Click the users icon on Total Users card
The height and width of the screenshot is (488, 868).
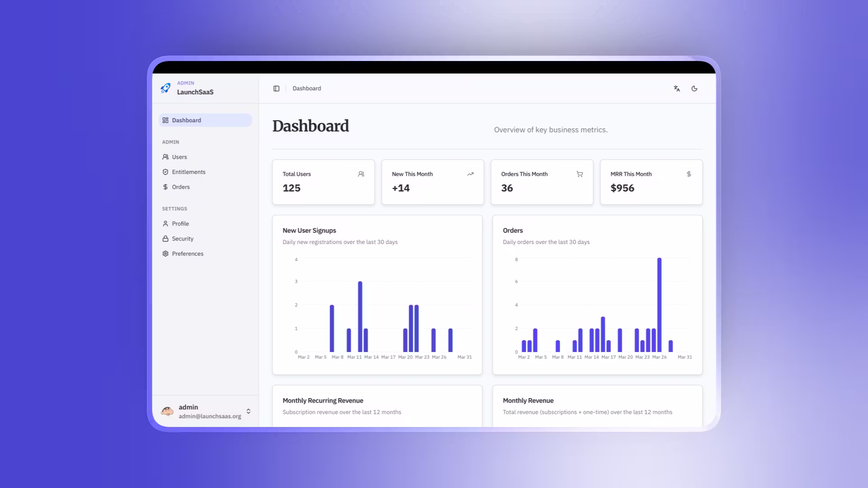pyautogui.click(x=361, y=174)
